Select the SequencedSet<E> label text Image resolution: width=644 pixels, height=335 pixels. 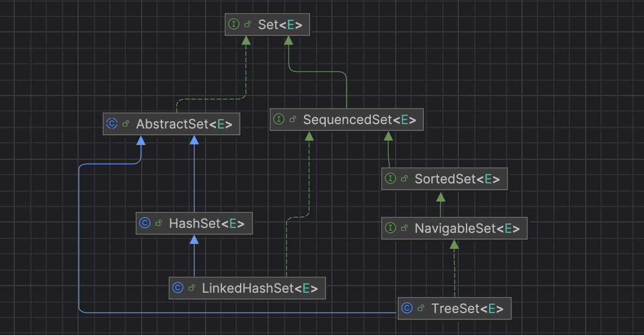[359, 120]
